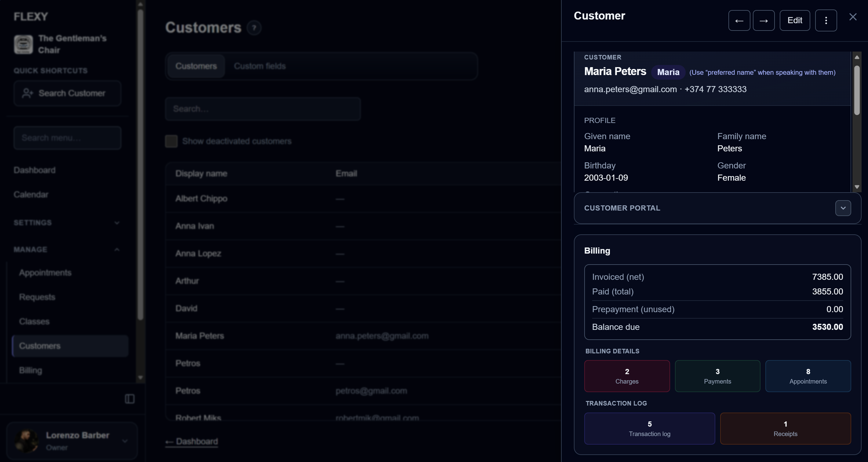The height and width of the screenshot is (462, 868).
Task: Follow the Dashboard back link at the bottom
Action: (x=192, y=442)
